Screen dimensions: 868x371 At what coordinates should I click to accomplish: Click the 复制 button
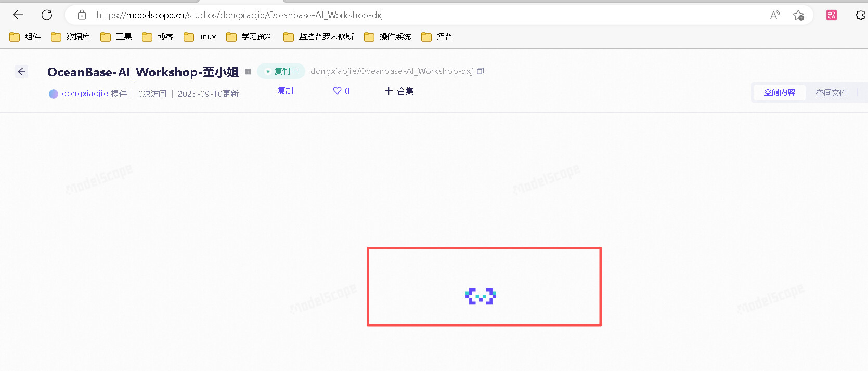pyautogui.click(x=286, y=91)
